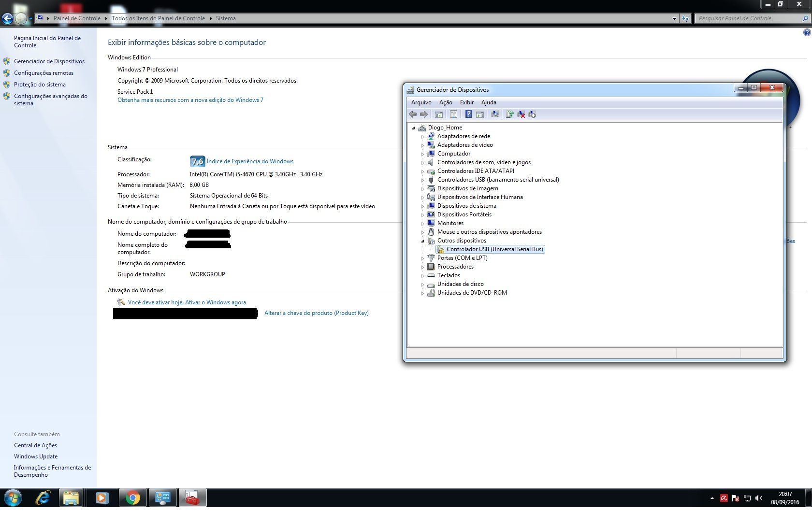
Task: Open Properties via toolbar properties icon
Action: click(453, 114)
